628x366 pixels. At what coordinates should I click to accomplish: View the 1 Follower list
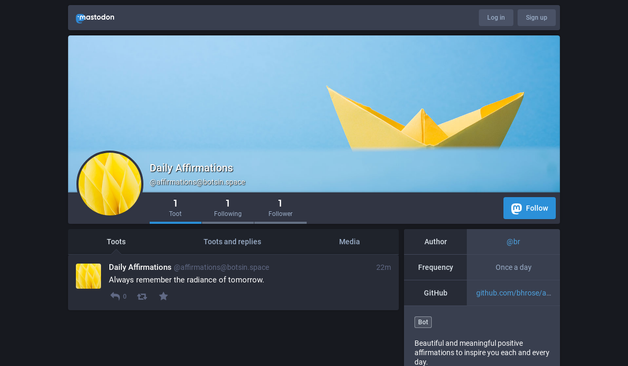tap(280, 208)
